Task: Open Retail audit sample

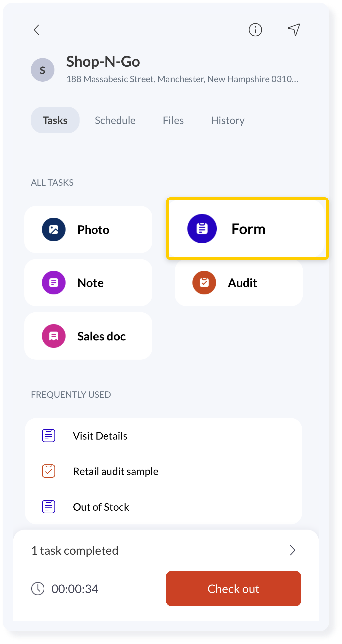Action: point(164,472)
